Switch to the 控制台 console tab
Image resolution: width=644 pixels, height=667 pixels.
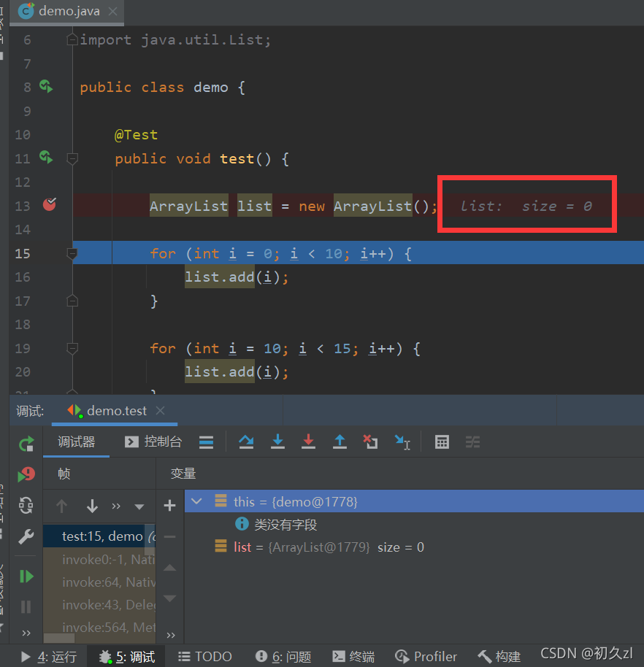[153, 442]
